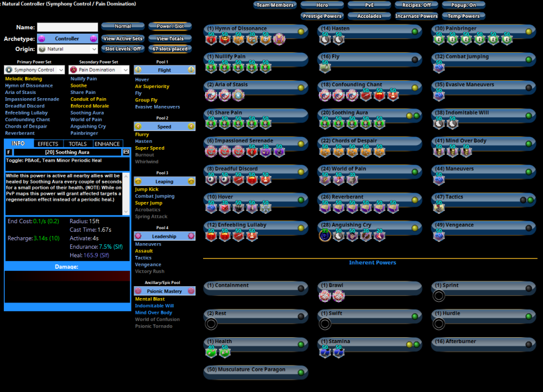Screen dimensions: 543x392
Task: Switch to the EFFECTS tab
Action: point(48,143)
